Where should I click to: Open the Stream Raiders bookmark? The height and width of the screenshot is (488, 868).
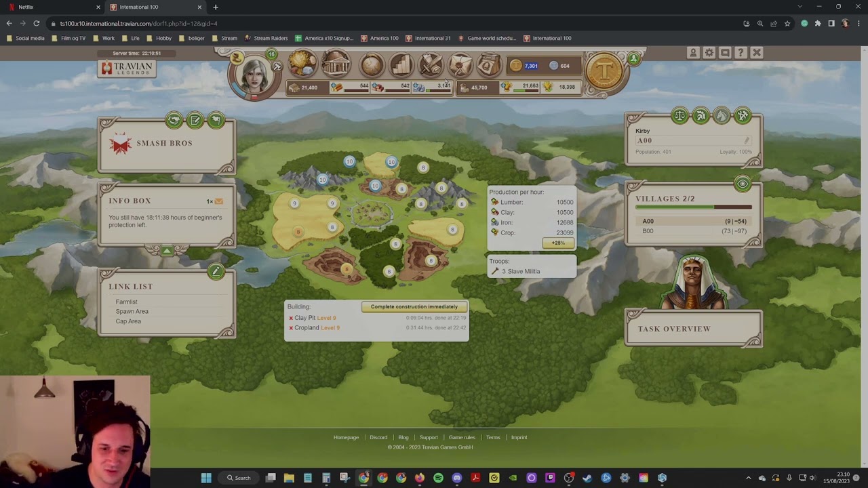pyautogui.click(x=267, y=38)
